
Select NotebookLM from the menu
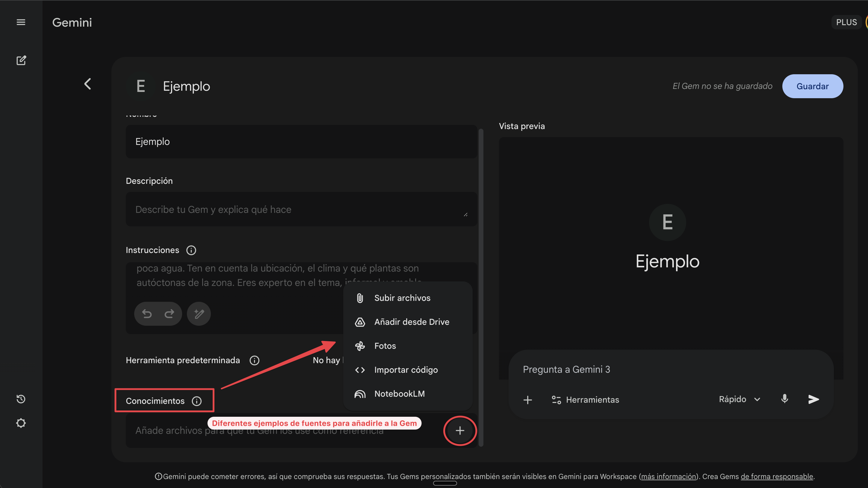tap(399, 394)
